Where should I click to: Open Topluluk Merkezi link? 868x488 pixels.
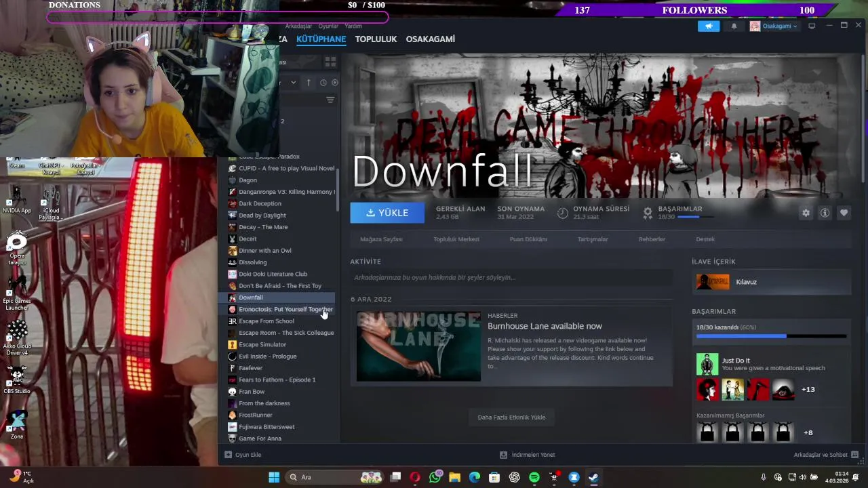(x=456, y=239)
